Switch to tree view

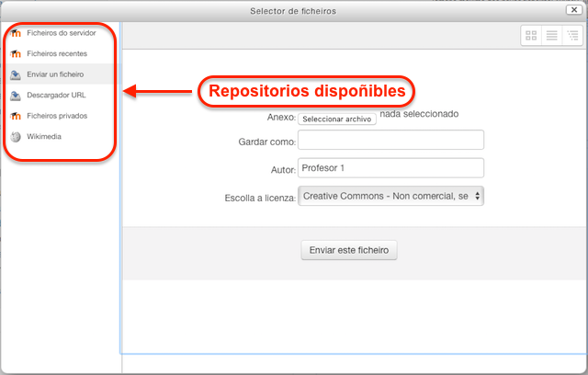572,36
